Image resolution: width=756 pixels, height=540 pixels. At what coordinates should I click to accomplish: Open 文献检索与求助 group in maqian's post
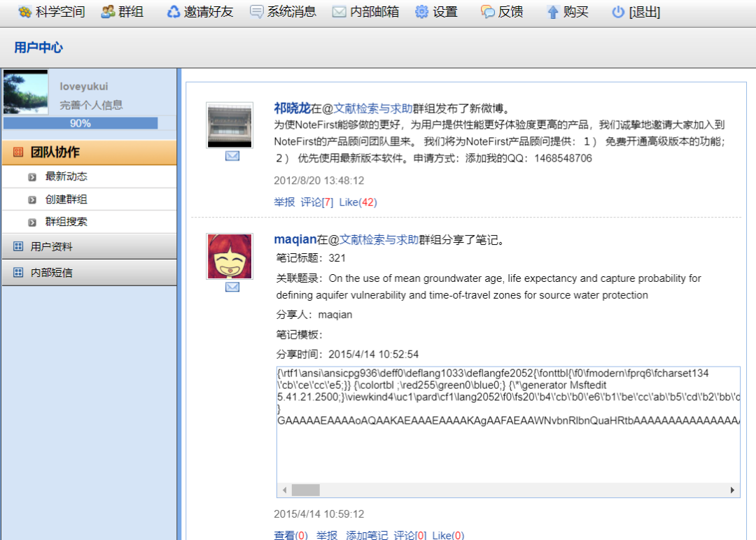click(x=379, y=239)
